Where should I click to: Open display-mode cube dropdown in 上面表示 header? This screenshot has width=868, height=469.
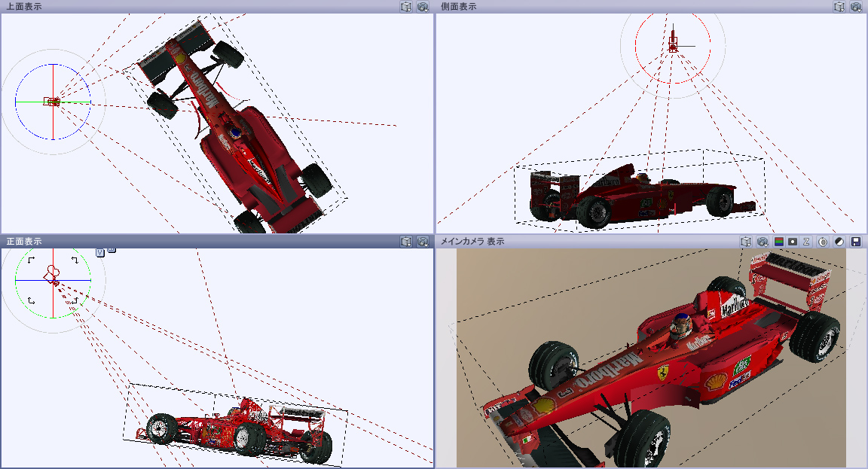406,7
